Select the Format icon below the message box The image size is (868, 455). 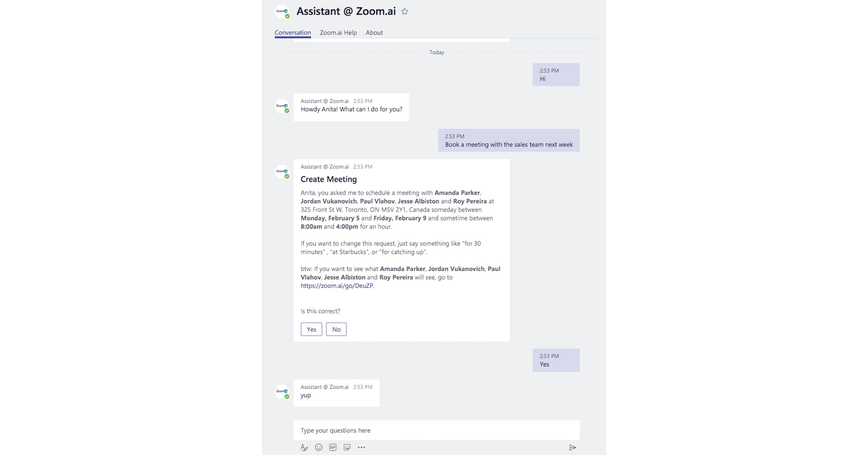(304, 447)
